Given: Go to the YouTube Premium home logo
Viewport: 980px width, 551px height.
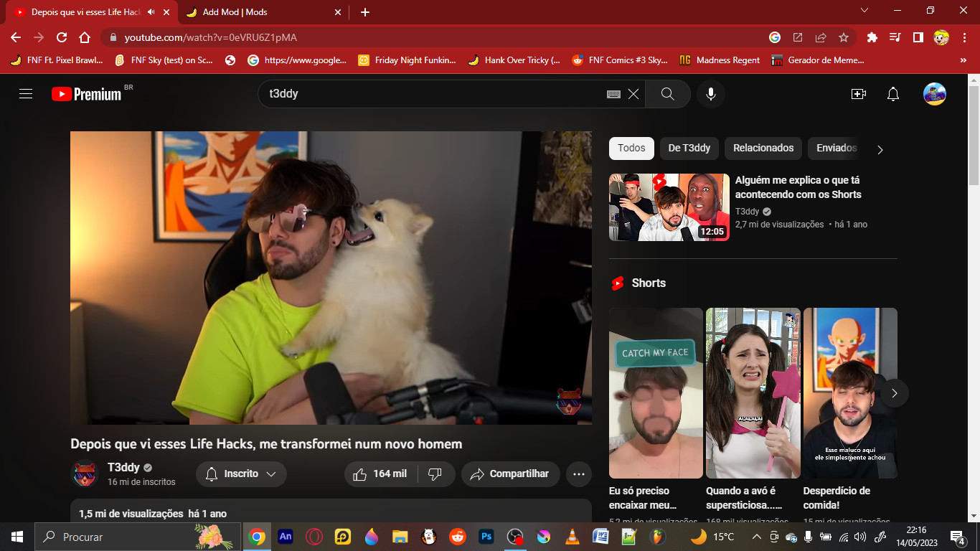Looking at the screenshot, I should 87,94.
